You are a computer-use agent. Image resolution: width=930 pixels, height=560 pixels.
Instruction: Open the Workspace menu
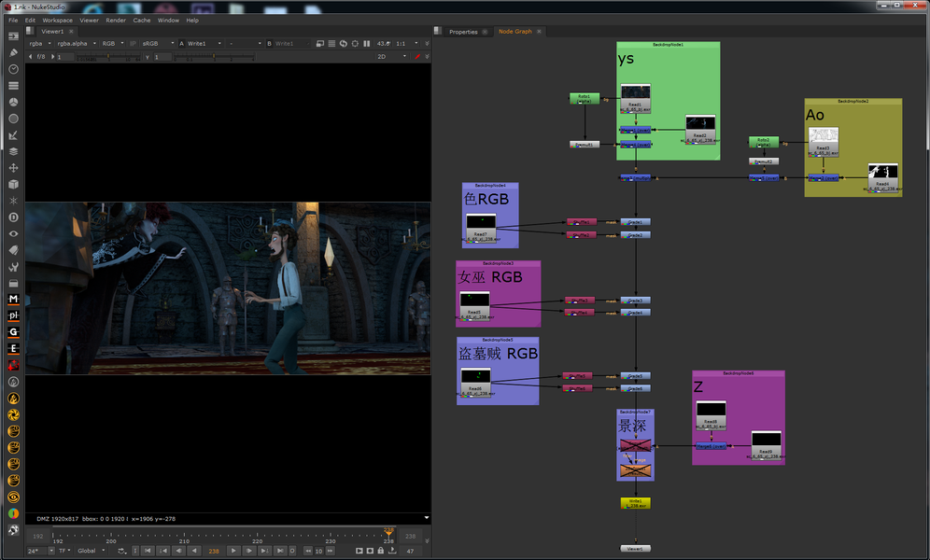coord(58,21)
